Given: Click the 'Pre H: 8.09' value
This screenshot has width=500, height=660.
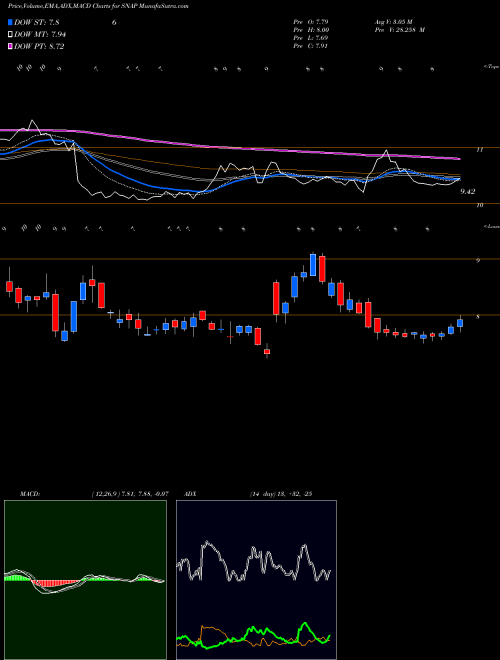Looking at the screenshot, I should pyautogui.click(x=311, y=30).
